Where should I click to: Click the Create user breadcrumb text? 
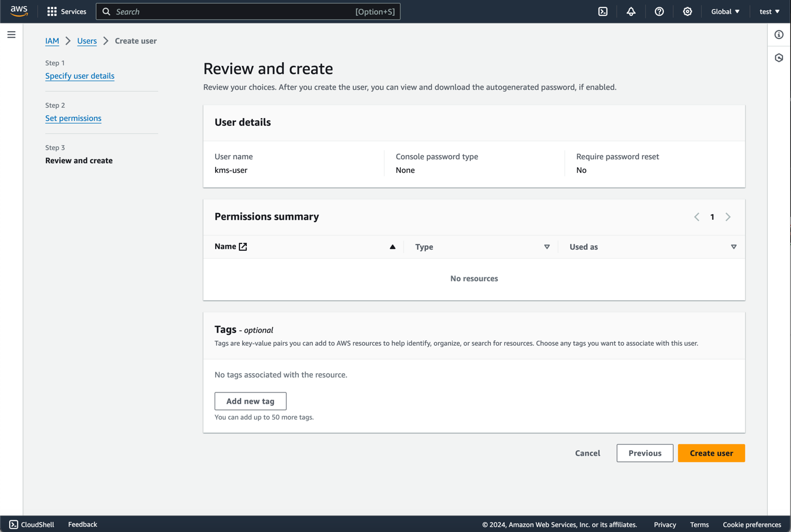[x=136, y=41]
